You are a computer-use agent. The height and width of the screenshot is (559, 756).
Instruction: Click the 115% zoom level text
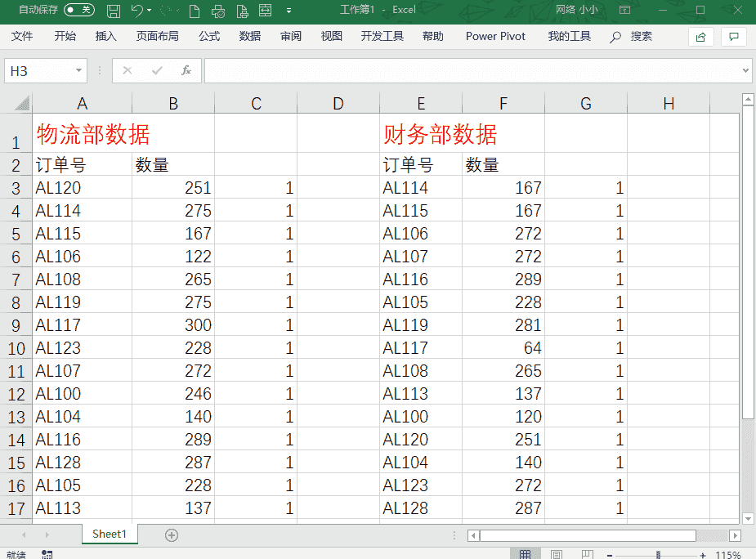point(728,555)
